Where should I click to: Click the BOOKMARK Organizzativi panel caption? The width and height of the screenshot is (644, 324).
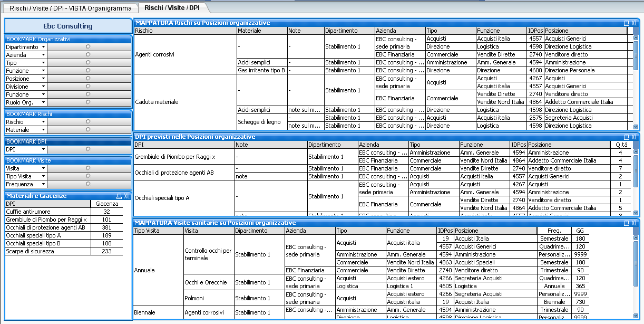coord(68,39)
